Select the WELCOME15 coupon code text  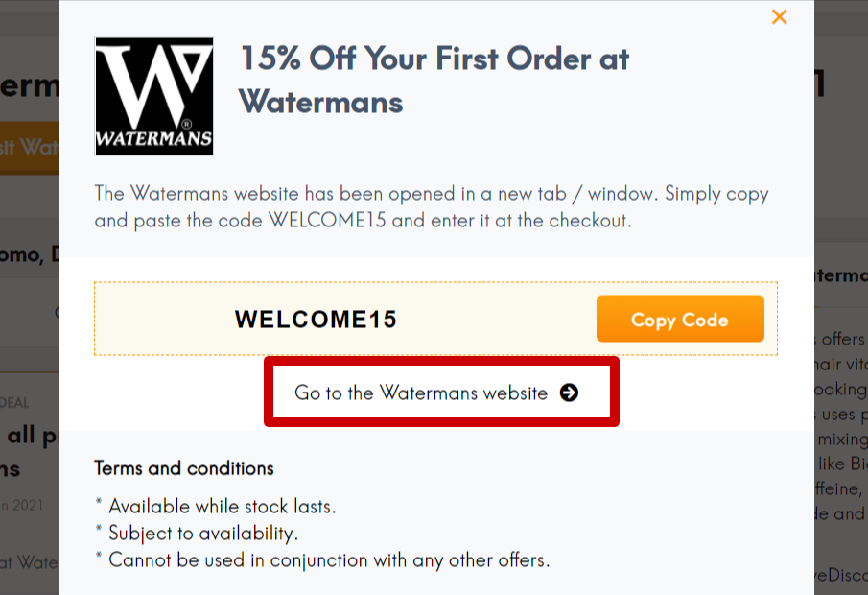click(x=316, y=320)
